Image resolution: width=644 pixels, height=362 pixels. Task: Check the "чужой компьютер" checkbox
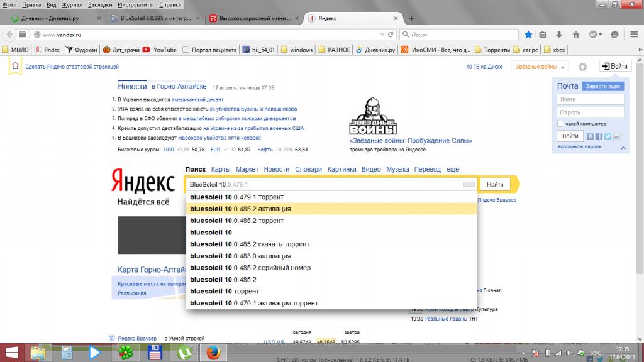560,124
